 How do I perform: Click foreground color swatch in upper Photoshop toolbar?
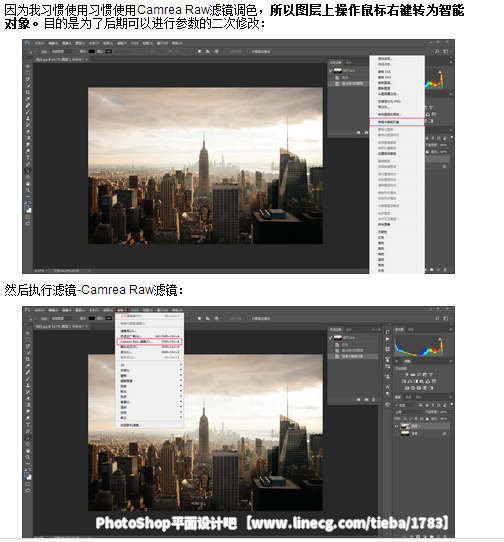26,207
